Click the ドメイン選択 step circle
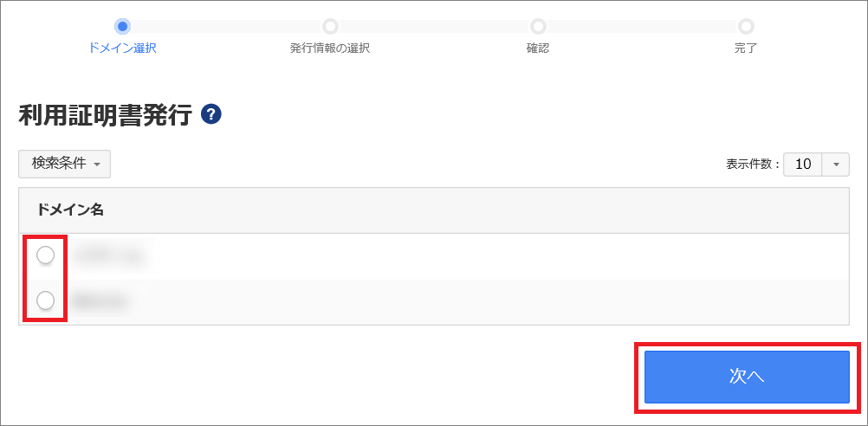The width and height of the screenshot is (868, 426). [x=122, y=26]
